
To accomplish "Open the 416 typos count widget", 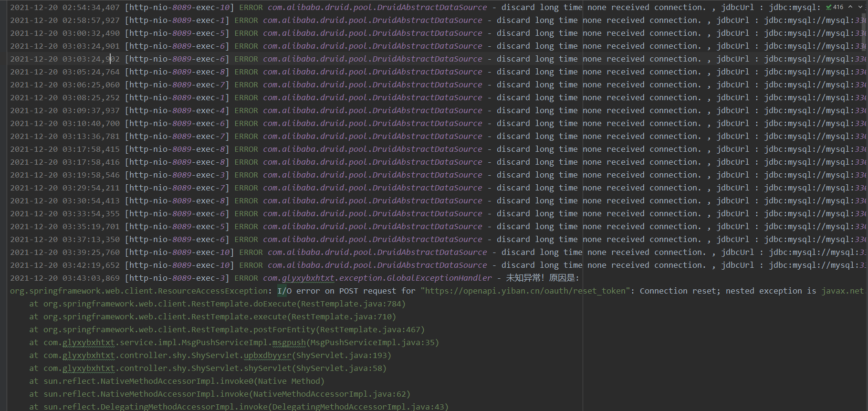I will pyautogui.click(x=838, y=7).
